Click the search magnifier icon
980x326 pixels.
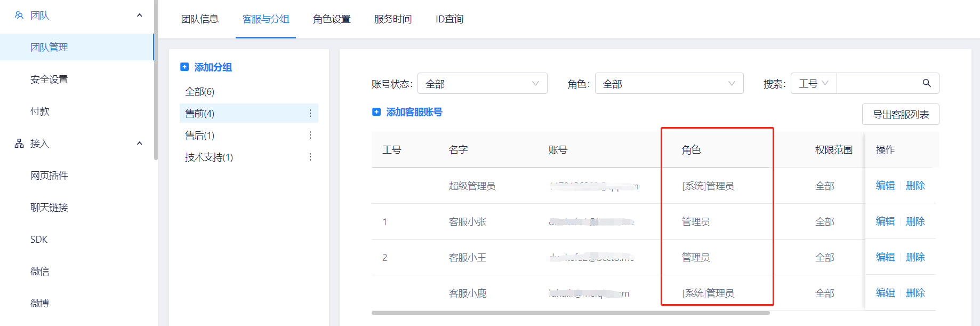(x=927, y=83)
